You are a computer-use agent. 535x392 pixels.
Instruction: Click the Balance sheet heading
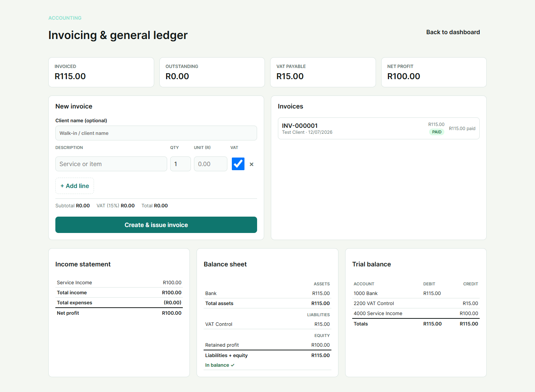(x=225, y=264)
